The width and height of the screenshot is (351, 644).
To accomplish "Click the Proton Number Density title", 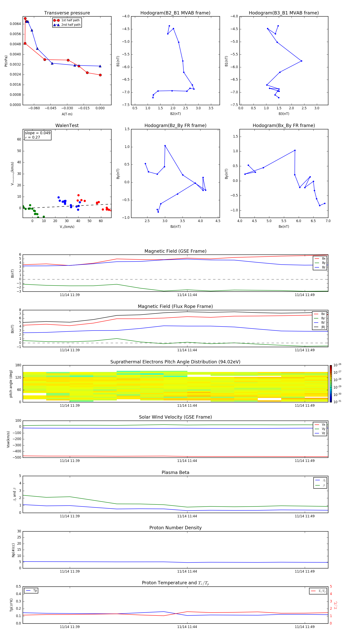I will pos(175,528).
